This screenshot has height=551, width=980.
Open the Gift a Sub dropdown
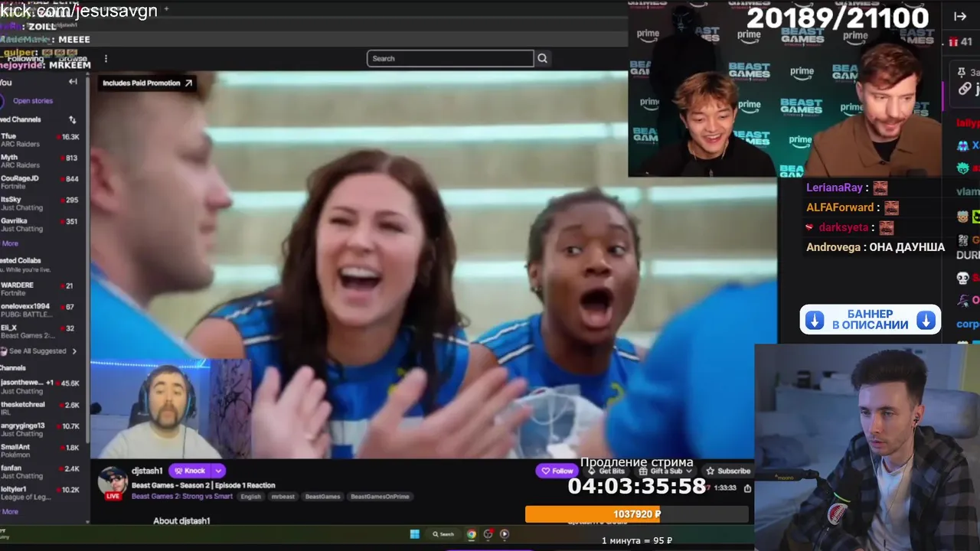point(666,471)
